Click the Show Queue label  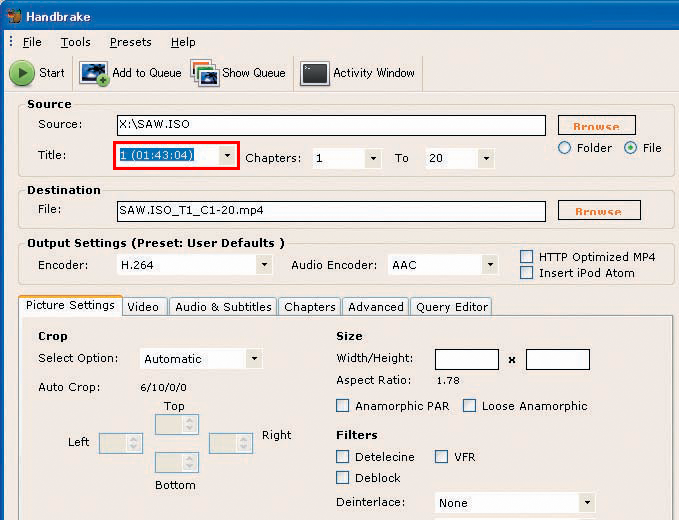point(254,73)
